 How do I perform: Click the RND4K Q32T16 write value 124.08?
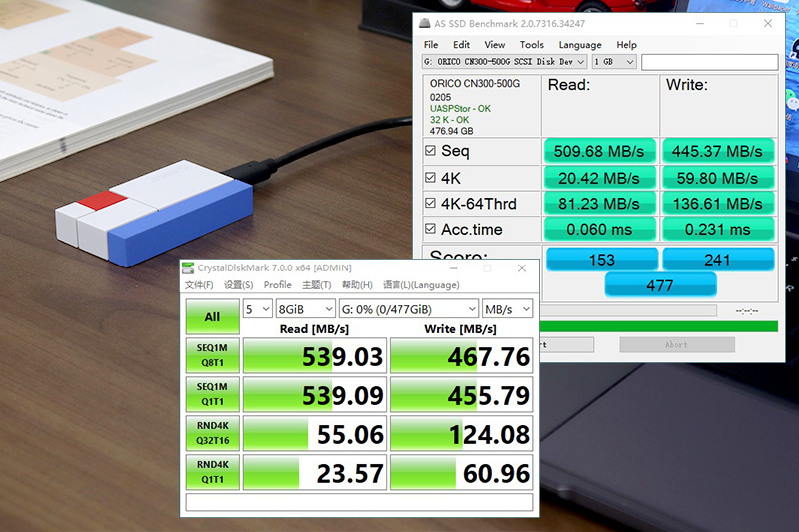(461, 434)
